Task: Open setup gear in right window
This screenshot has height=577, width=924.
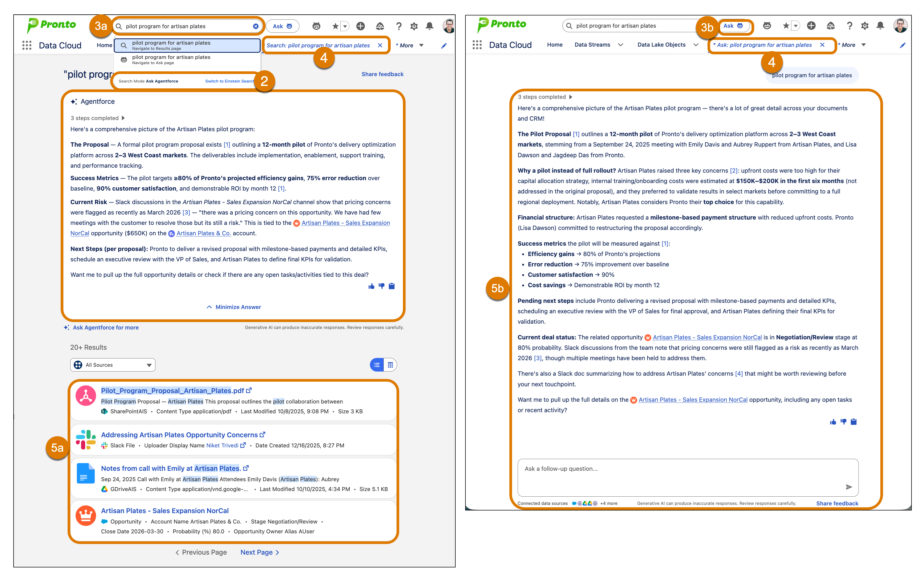Action: pos(864,26)
